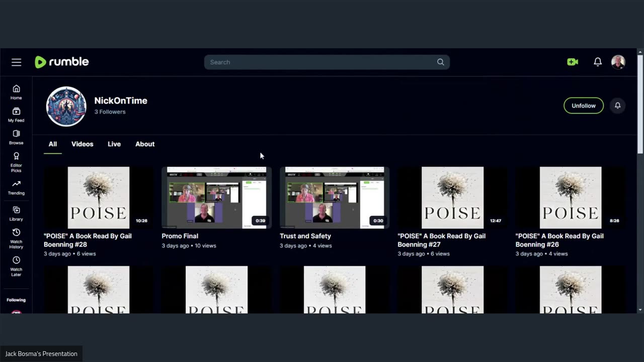Open My Feed in the sidebar
644x362 pixels.
(16, 115)
